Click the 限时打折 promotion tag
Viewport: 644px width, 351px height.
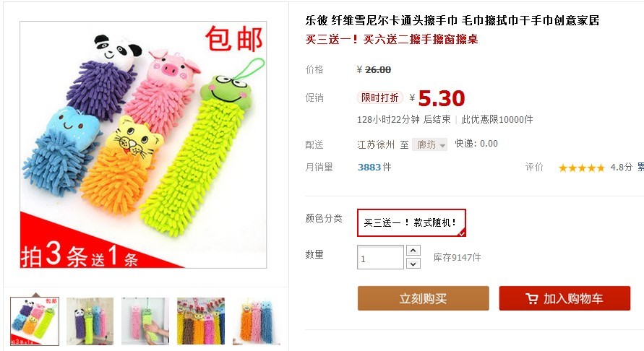point(380,97)
